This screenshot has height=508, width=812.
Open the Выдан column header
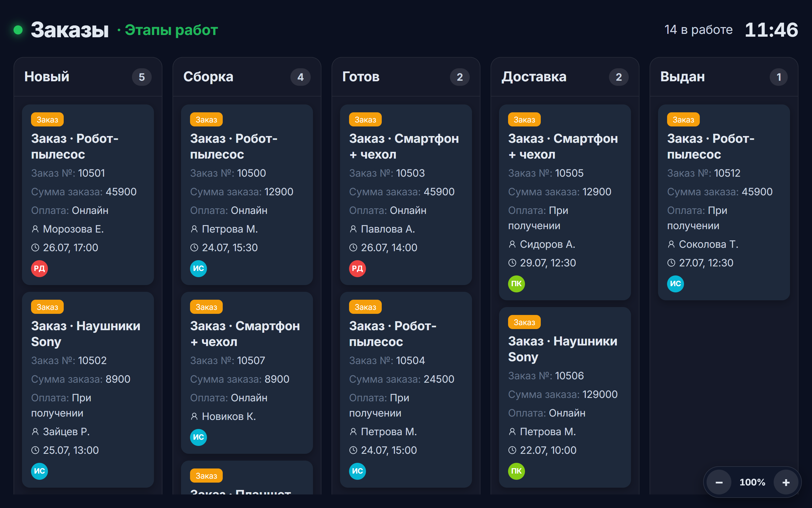click(724, 77)
